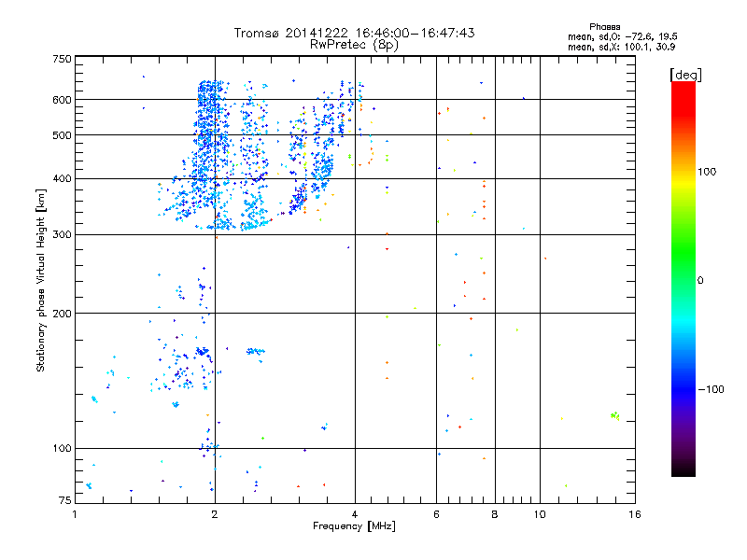The height and width of the screenshot is (560, 747).
Task: Click the 'Phases' header label
Action: point(604,27)
